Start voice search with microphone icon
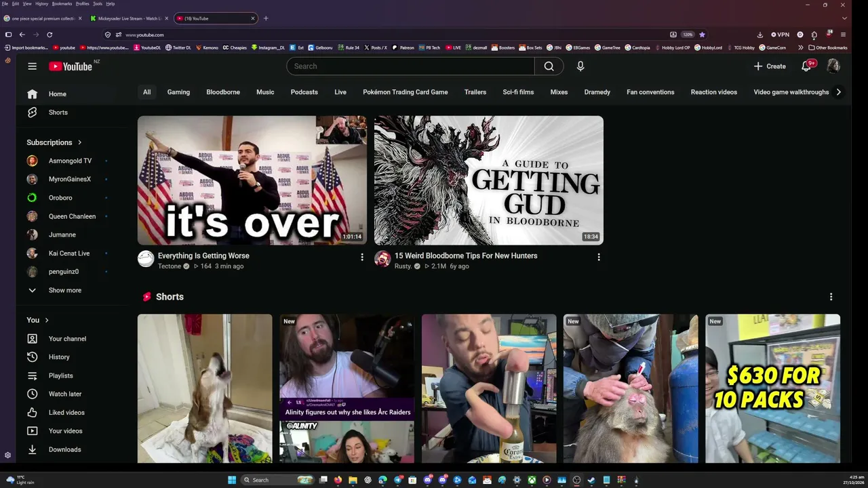868x488 pixels. click(580, 66)
